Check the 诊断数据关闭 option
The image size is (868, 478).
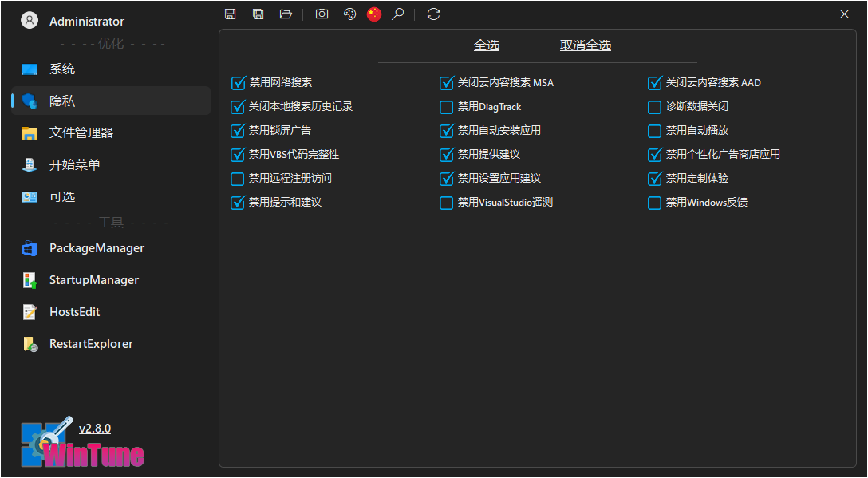pos(654,107)
